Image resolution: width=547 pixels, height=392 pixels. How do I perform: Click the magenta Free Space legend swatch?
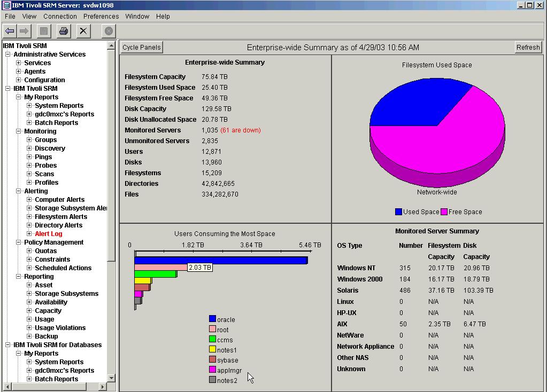tap(444, 211)
